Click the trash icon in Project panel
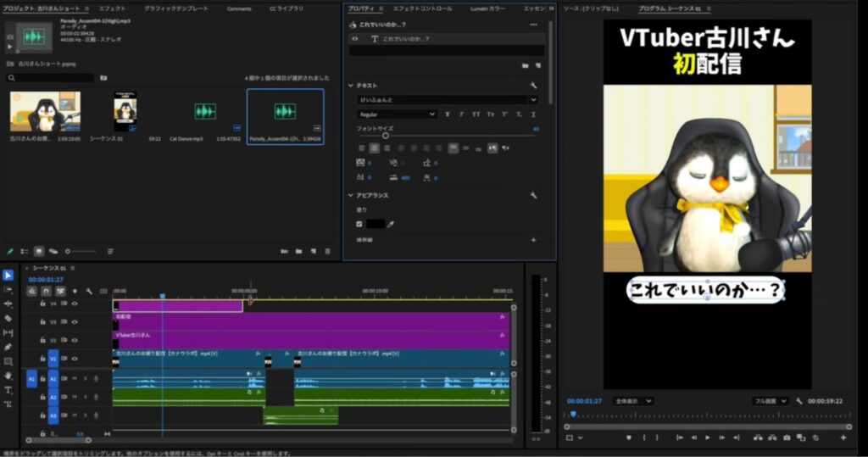 pyautogui.click(x=327, y=252)
